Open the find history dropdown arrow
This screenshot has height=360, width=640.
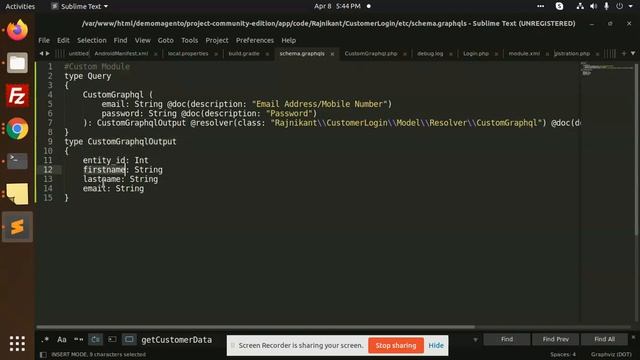[475, 340]
